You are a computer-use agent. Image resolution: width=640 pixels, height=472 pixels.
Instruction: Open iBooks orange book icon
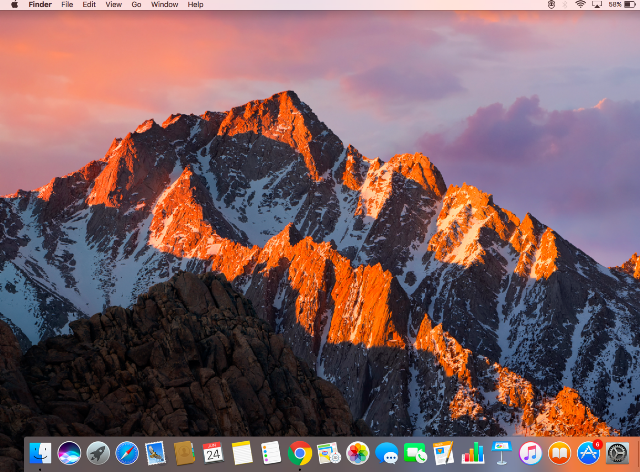tap(559, 453)
